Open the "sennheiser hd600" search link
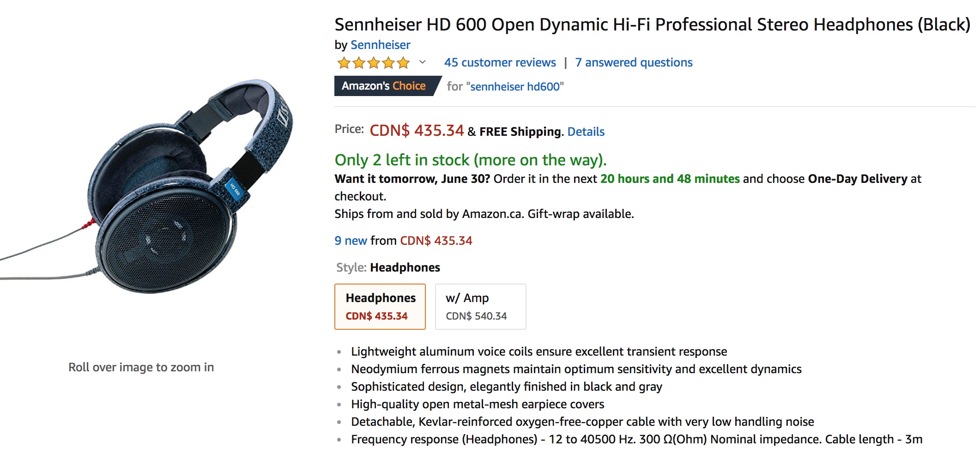Viewport: 980px width, 460px height. (x=517, y=87)
